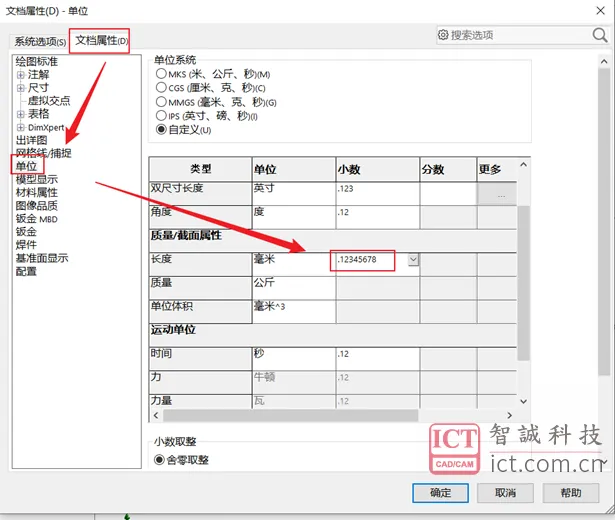Click the 分数 column header
This screenshot has height=520, width=615.
[448, 169]
